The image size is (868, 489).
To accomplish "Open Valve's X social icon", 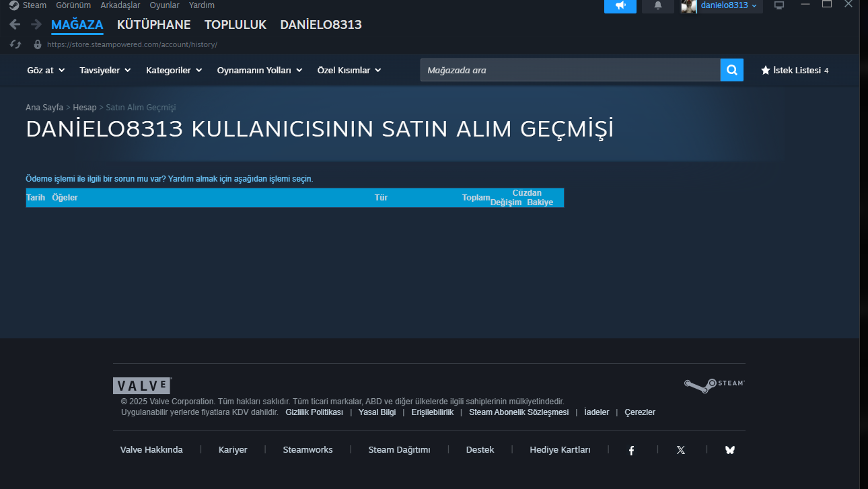I will coord(681,450).
